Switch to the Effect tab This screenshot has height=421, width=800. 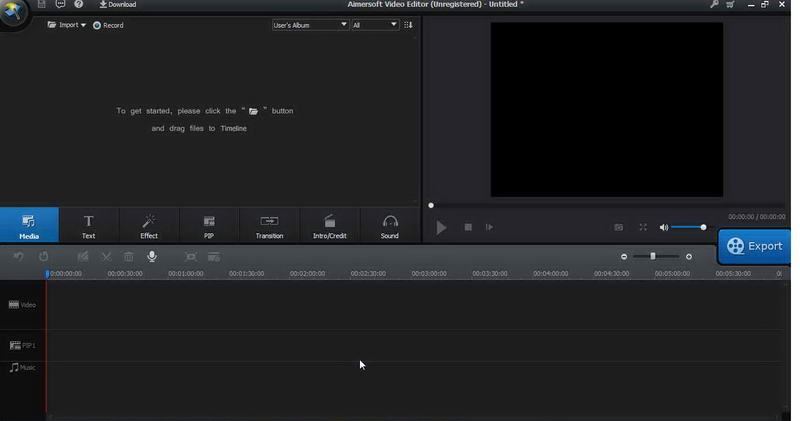tap(149, 225)
